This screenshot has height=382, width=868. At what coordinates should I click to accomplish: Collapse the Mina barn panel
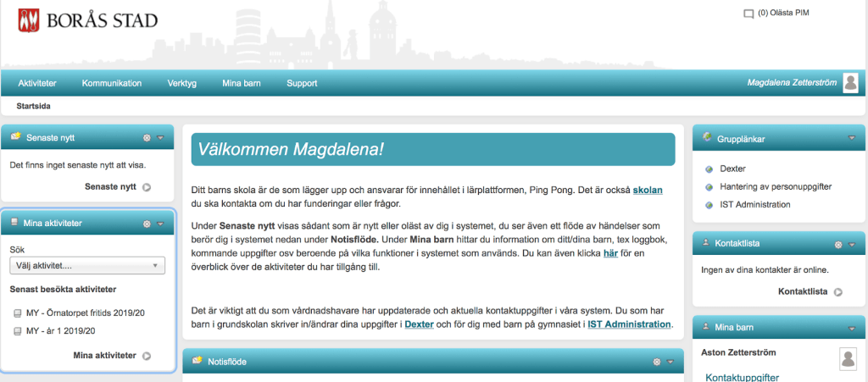click(851, 327)
